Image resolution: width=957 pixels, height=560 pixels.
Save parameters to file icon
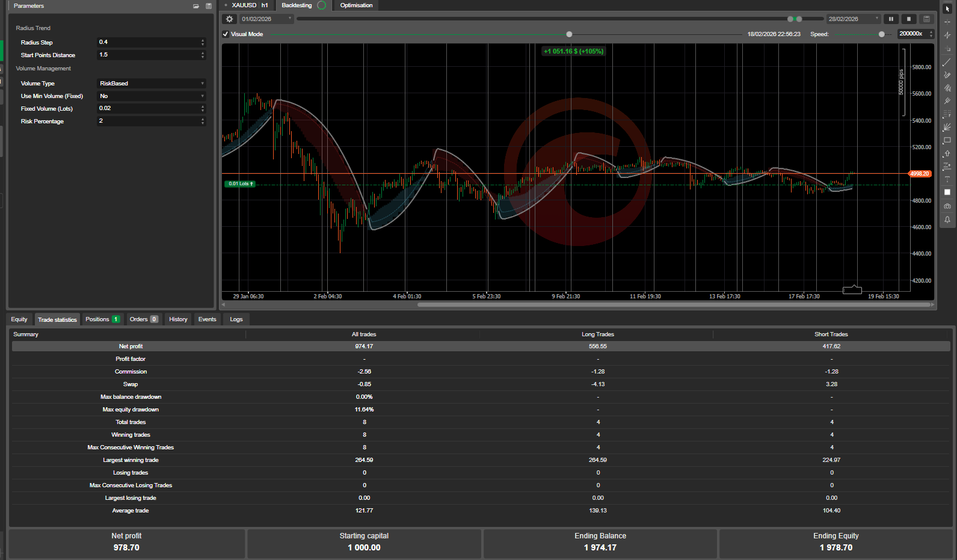pyautogui.click(x=209, y=6)
